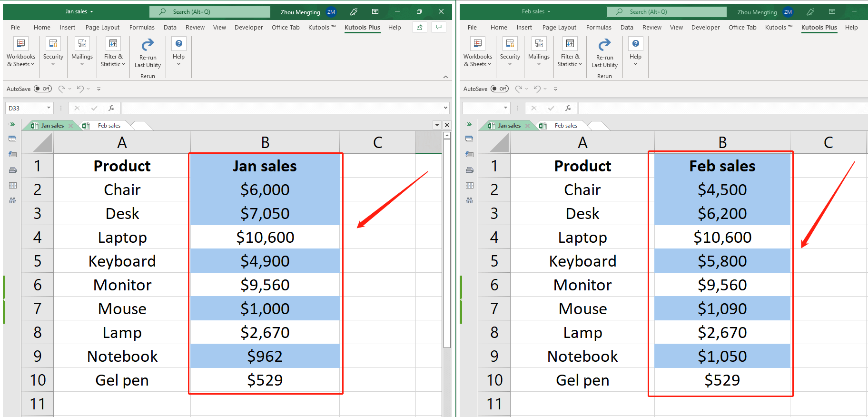Image resolution: width=868 pixels, height=417 pixels.
Task: Click the fx insert function icon in left window
Action: tap(111, 108)
